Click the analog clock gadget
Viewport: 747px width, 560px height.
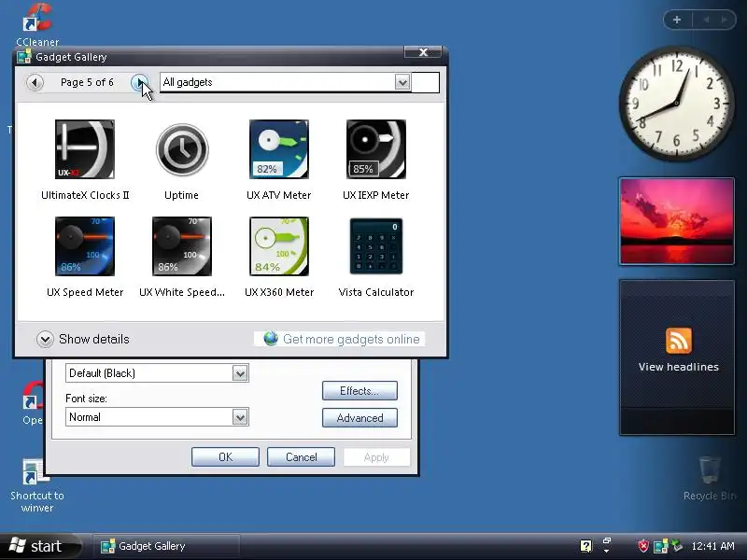676,104
